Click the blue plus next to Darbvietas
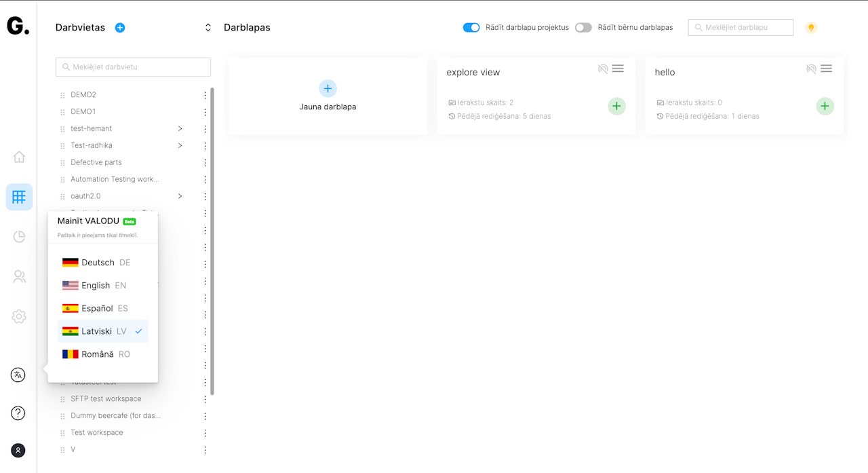868x473 pixels. point(120,28)
